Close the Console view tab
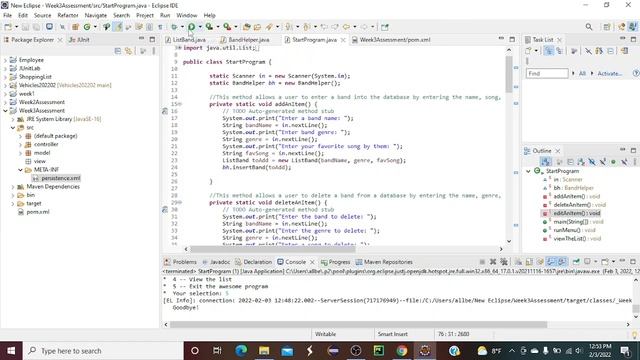The height and width of the screenshot is (360, 640). [312, 262]
